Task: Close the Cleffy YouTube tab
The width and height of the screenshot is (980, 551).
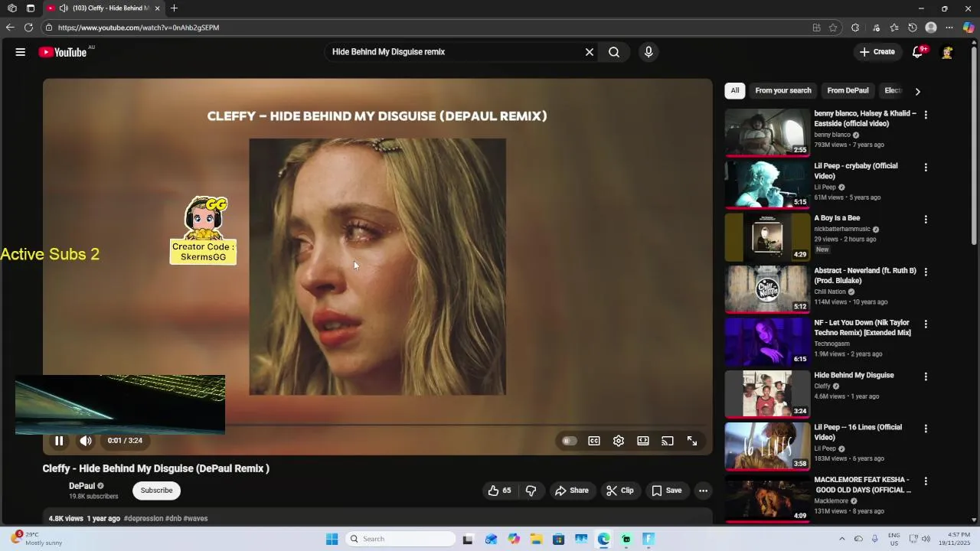Action: tap(157, 8)
